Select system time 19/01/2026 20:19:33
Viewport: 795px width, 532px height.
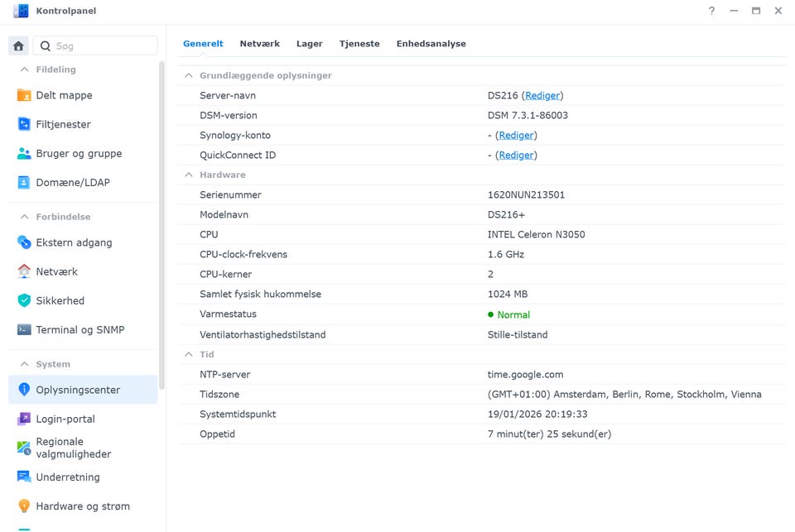tap(537, 415)
